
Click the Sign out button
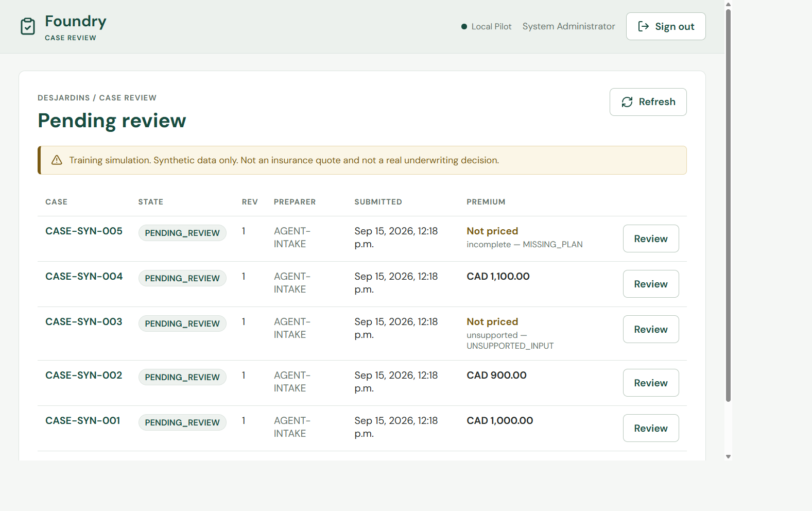click(666, 26)
